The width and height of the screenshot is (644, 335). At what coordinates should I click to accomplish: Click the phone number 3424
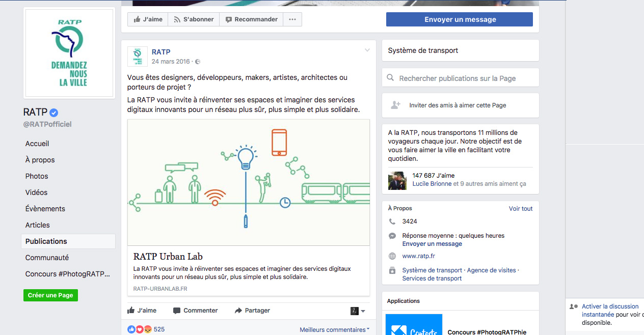click(x=410, y=221)
